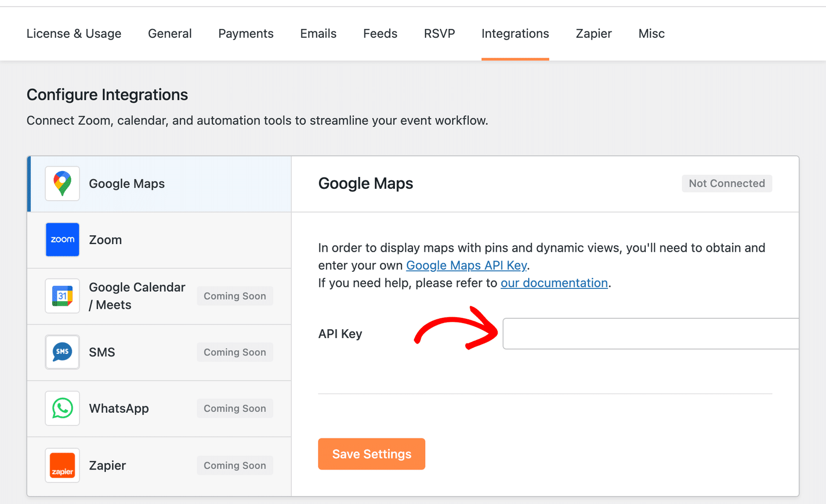Screen dimensions: 826x504
Task: Switch to the Zapier tab at the top
Action: tap(594, 34)
